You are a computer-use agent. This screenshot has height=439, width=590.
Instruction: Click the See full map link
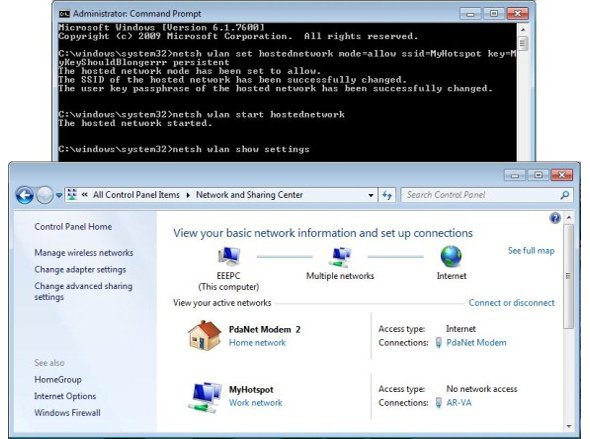click(x=531, y=251)
